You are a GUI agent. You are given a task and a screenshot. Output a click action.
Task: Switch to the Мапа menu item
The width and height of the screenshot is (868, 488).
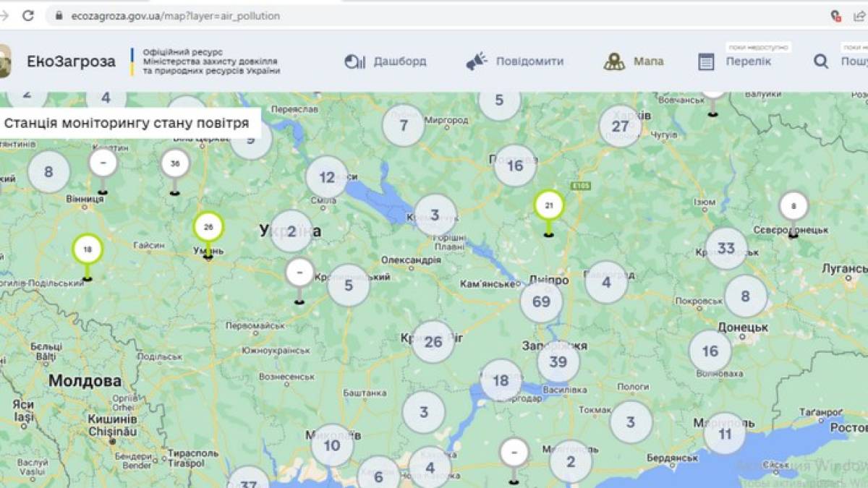648,61
